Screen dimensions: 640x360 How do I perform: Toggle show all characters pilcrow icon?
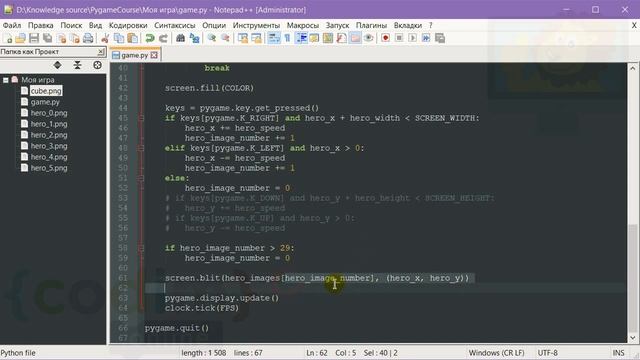pyautogui.click(x=287, y=38)
